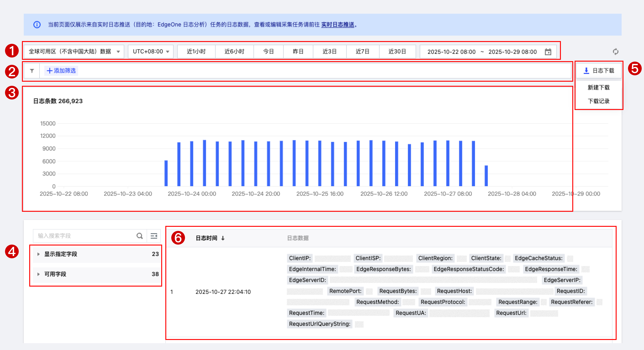
Task: Click the filter funnel icon
Action: point(32,71)
